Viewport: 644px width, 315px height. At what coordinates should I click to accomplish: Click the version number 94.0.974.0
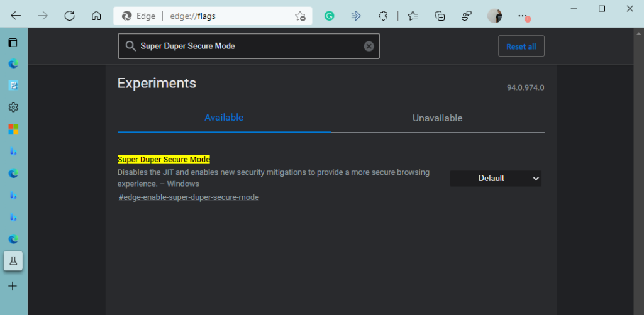[525, 87]
